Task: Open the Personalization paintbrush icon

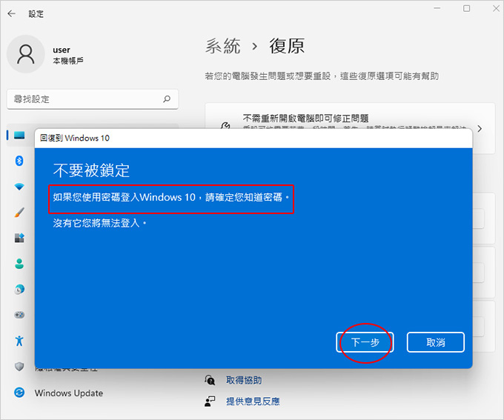Action: click(x=19, y=212)
